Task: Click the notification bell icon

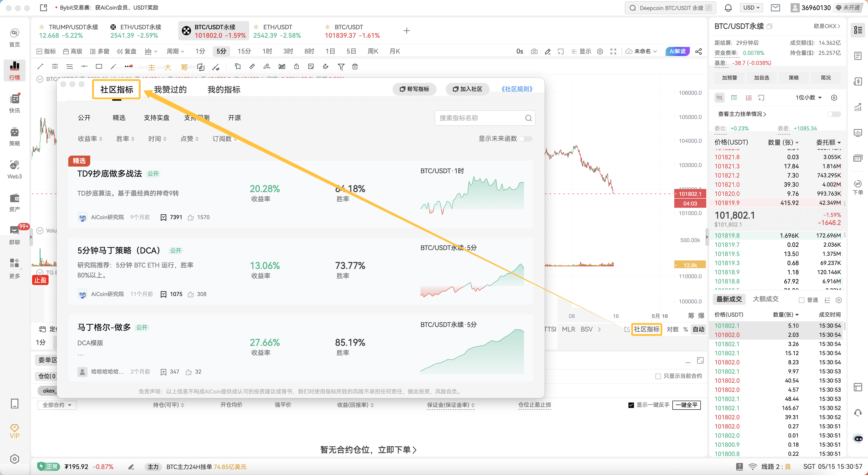Action: pos(728,8)
